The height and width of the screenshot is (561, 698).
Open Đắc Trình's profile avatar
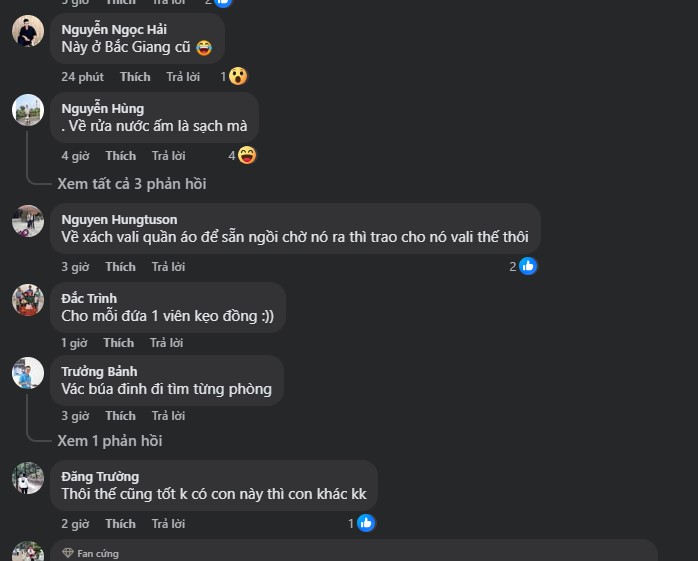pos(28,300)
